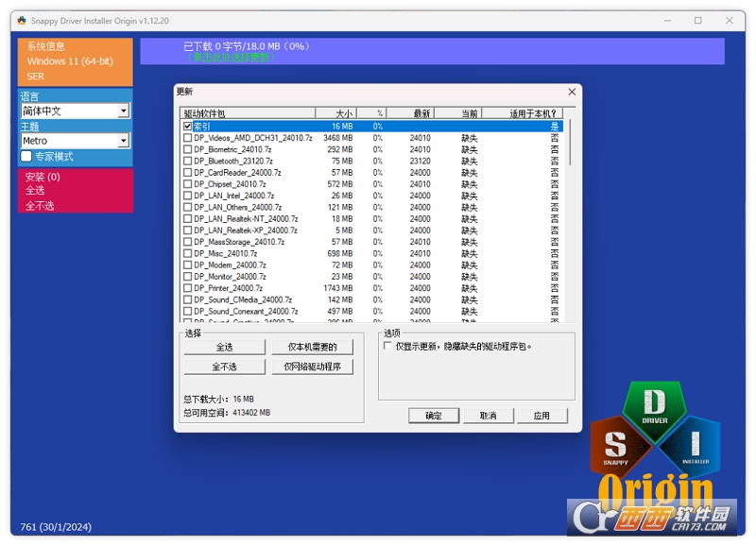
Task: Sort by 大小 column header
Action: [x=336, y=113]
